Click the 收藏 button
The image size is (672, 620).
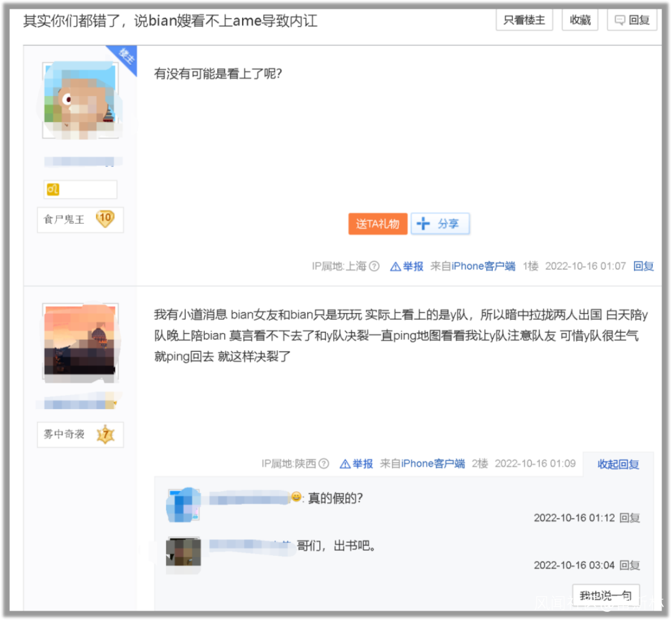coord(580,20)
